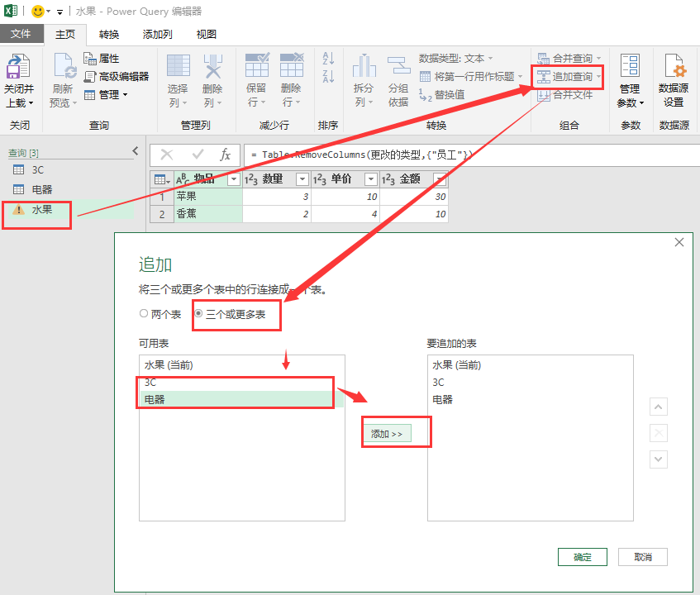Click the formula bar input field
The height and width of the screenshot is (595, 700).
(471, 155)
